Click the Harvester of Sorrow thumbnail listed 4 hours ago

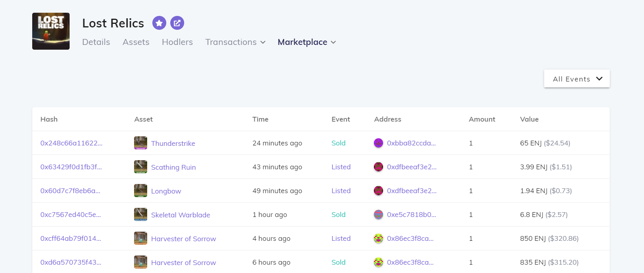click(x=140, y=238)
